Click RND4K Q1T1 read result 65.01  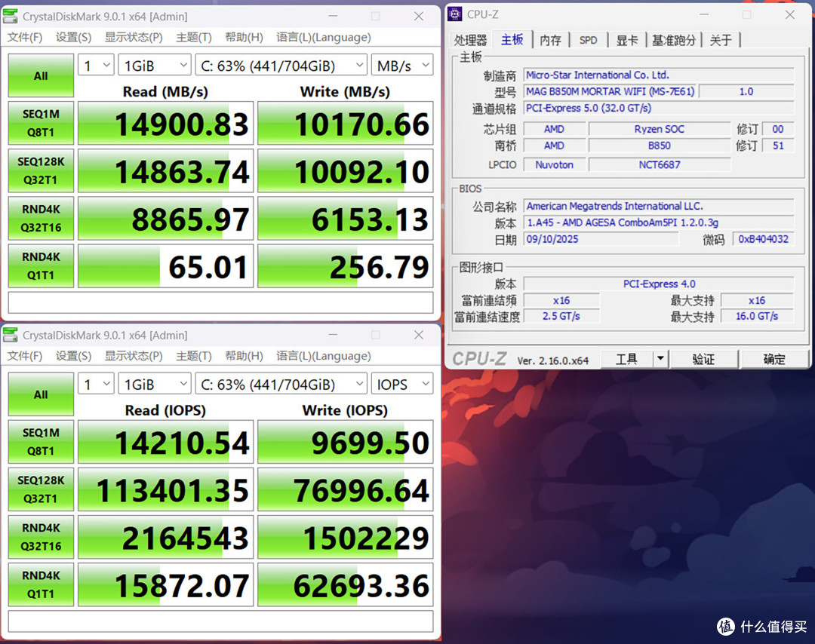click(166, 266)
